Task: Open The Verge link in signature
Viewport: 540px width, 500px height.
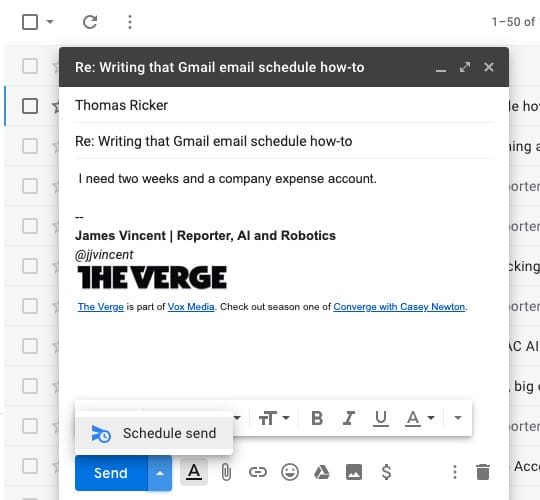Action: (101, 306)
